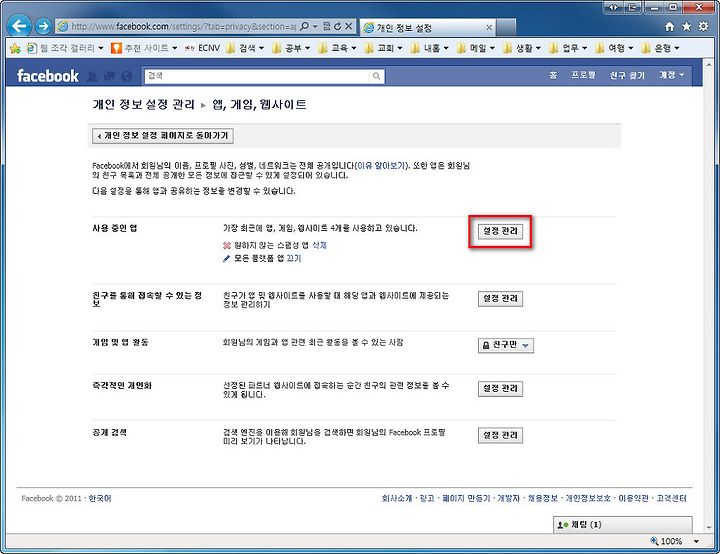Expand the 공부 favorites folder
The height and width of the screenshot is (554, 720).
coord(291,48)
